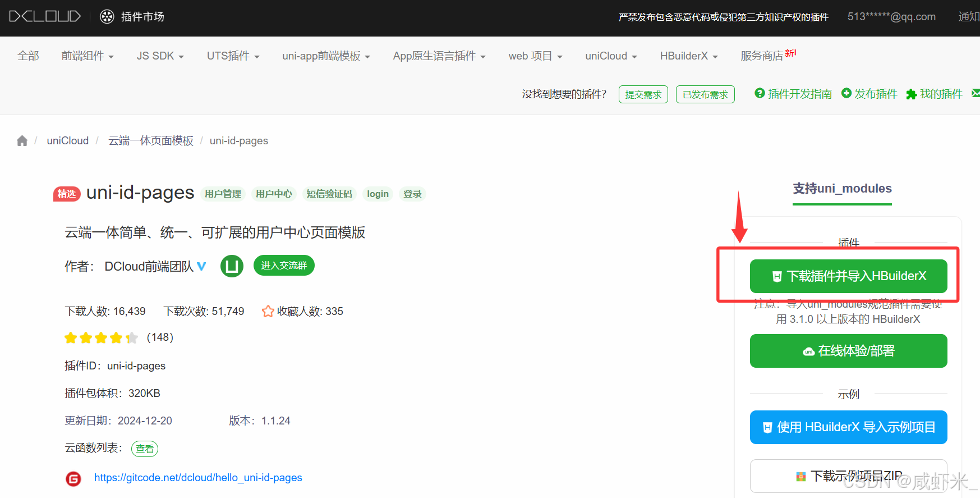Image resolution: width=980 pixels, height=498 pixels.
Task: Click the plus icon for 发布插件
Action: pyautogui.click(x=846, y=93)
